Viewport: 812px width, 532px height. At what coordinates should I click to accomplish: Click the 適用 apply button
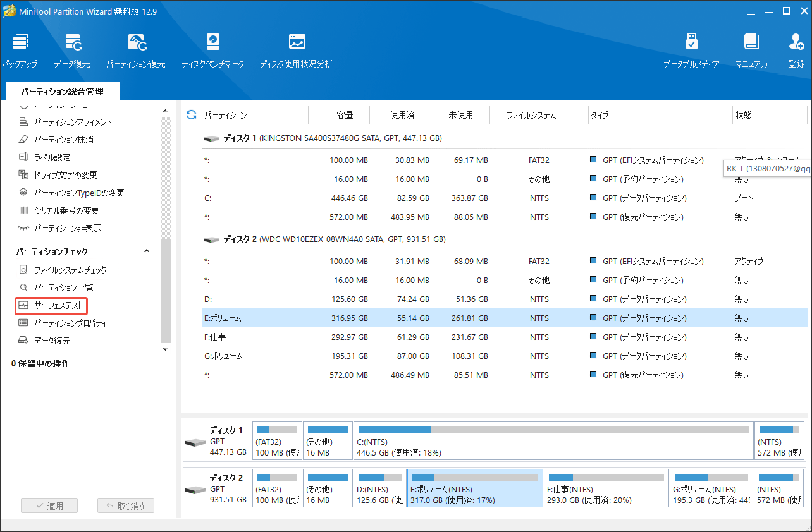pos(49,505)
